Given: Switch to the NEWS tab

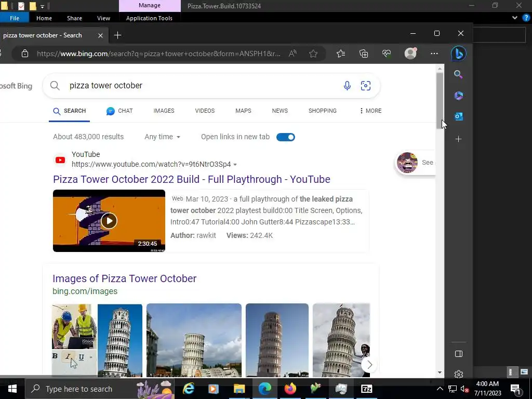Looking at the screenshot, I should coord(280,111).
